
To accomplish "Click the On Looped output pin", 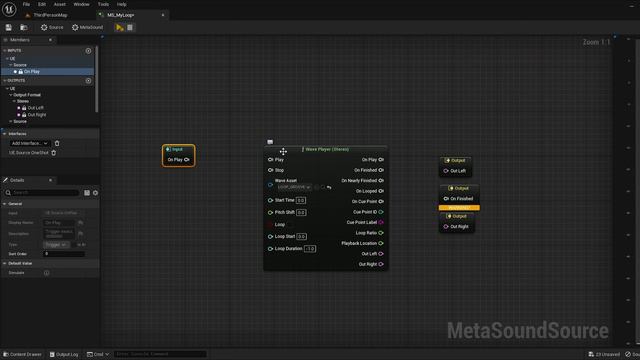I will tap(381, 191).
